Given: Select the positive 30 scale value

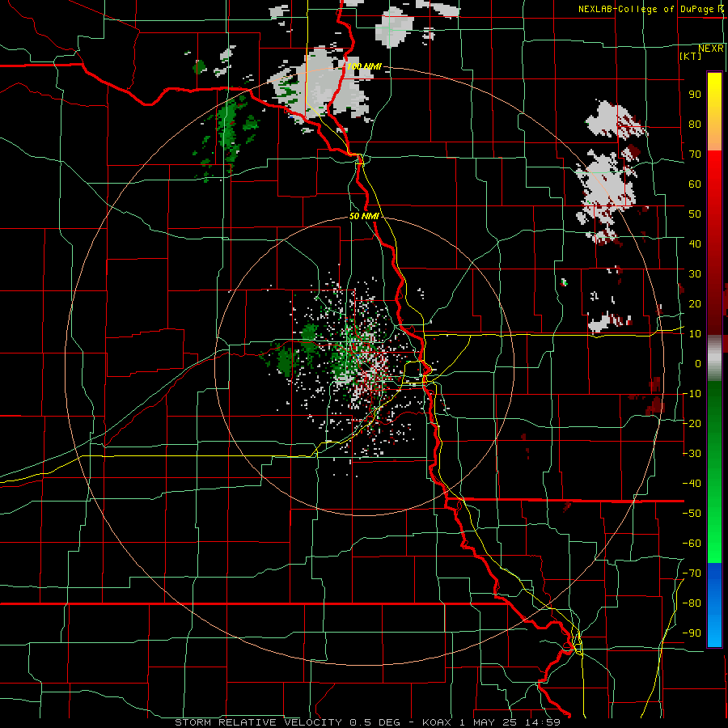Looking at the screenshot, I should pos(695,274).
